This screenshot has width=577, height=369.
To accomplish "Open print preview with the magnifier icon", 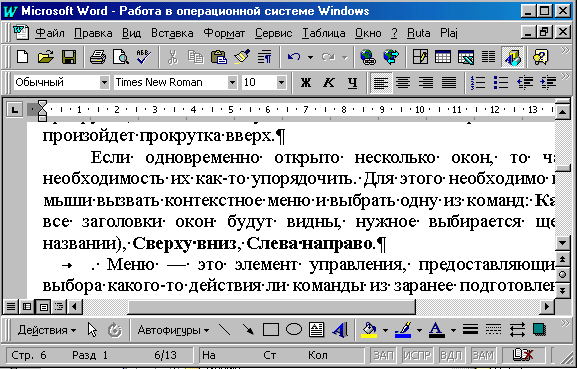I will coord(121,57).
